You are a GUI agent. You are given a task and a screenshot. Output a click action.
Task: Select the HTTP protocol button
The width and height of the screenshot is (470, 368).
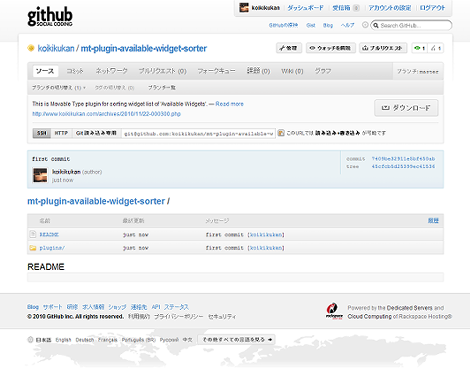coord(61,133)
